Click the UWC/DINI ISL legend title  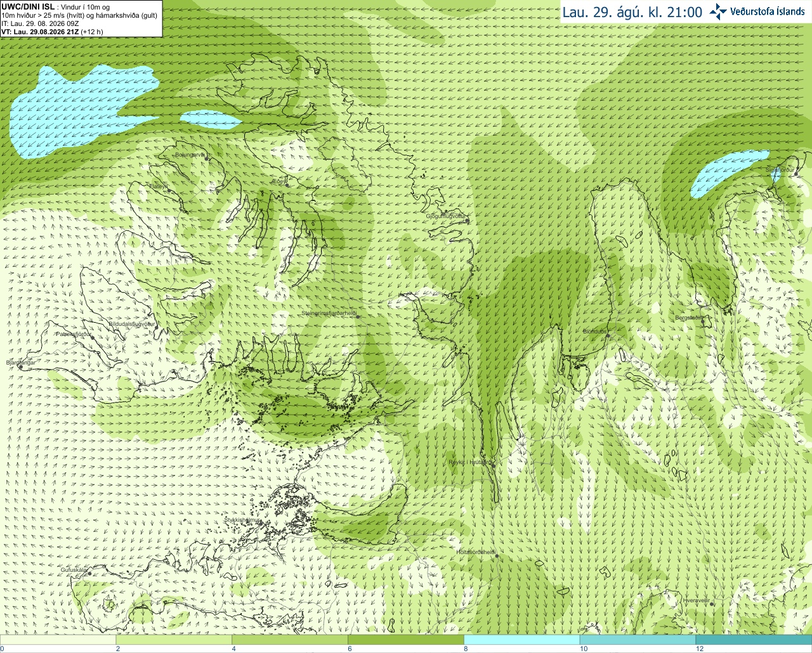[x=28, y=6]
